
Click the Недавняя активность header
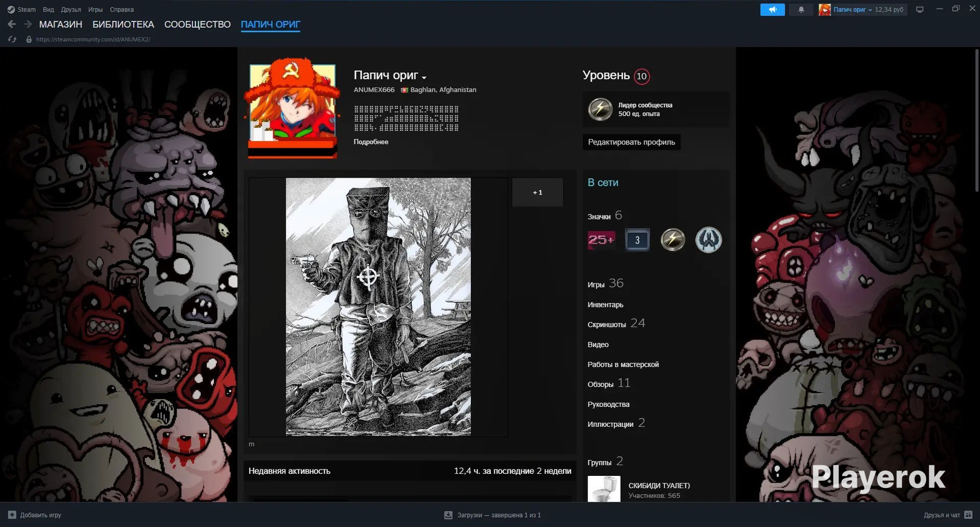coord(289,471)
